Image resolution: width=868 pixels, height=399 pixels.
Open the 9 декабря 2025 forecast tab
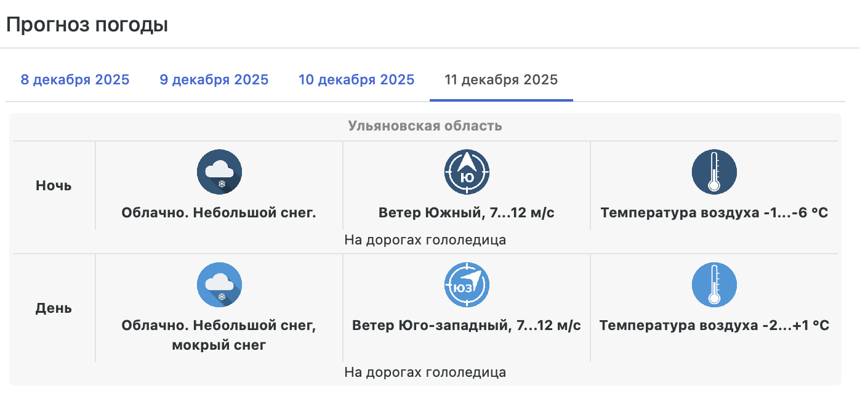[x=214, y=80]
